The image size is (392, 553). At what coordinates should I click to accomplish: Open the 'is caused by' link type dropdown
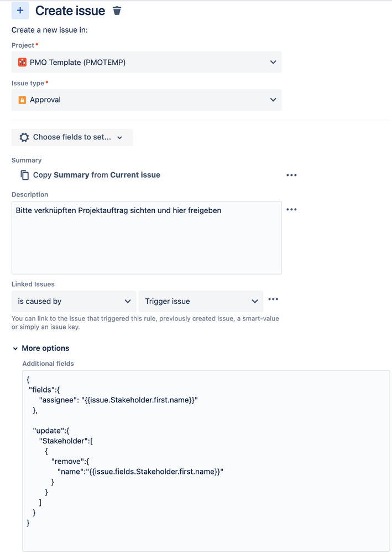74,301
